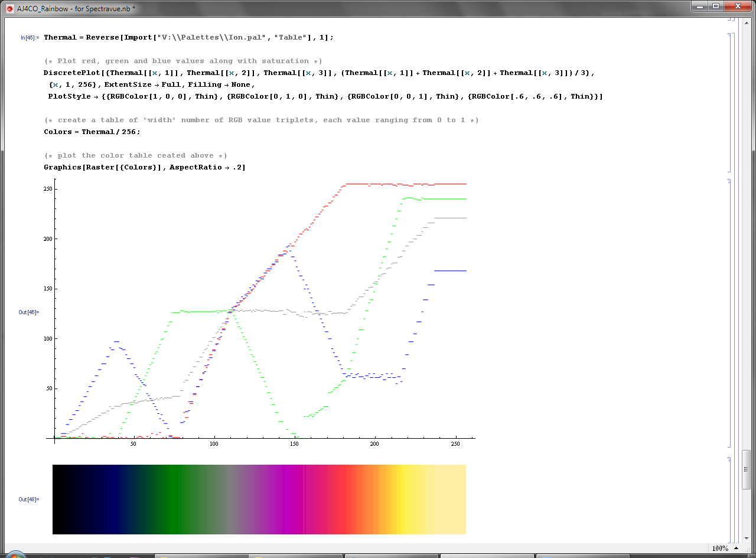Image resolution: width=756 pixels, height=558 pixels.
Task: Click the vertical scrollbar thumb
Action: point(747,469)
